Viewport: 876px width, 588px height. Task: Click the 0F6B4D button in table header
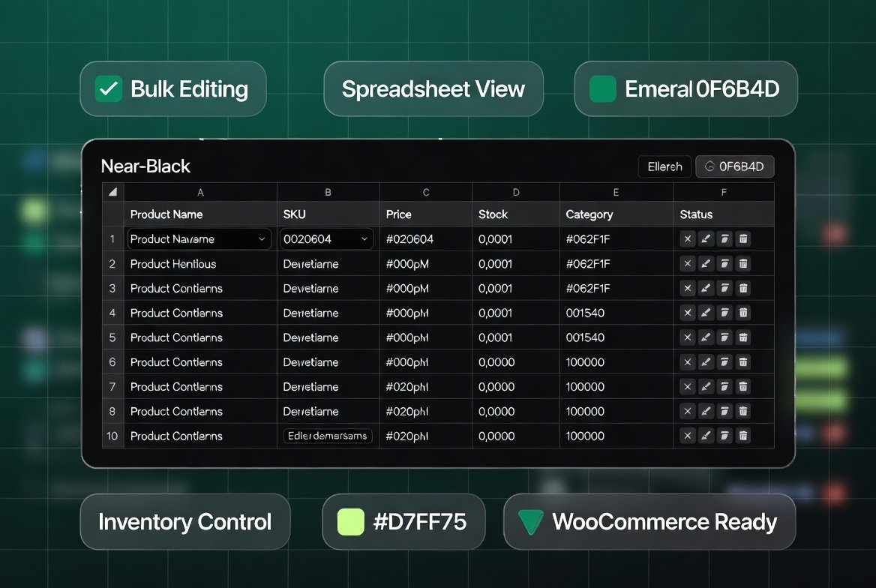pyautogui.click(x=735, y=166)
